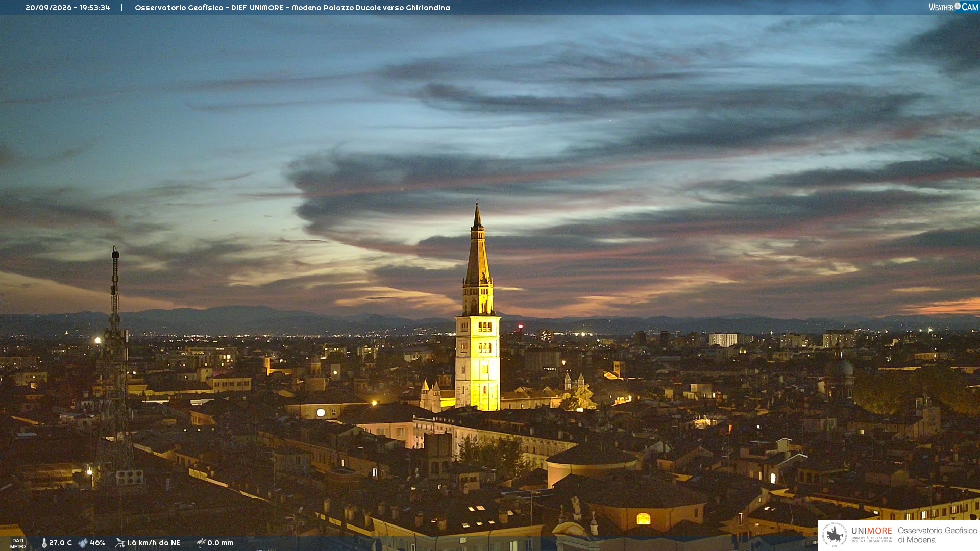Click the red beacon light on horizon
Image resolution: width=980 pixels, height=551 pixels.
coord(520,326)
